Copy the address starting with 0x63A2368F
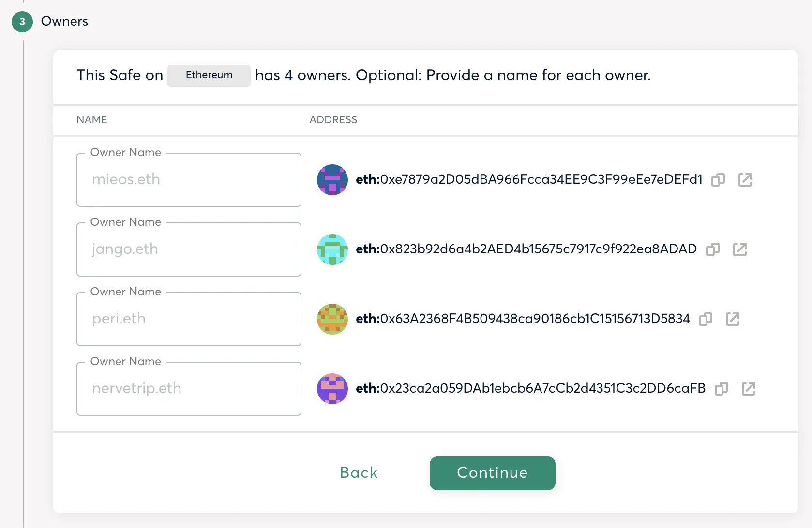The height and width of the screenshot is (528, 812). [706, 319]
